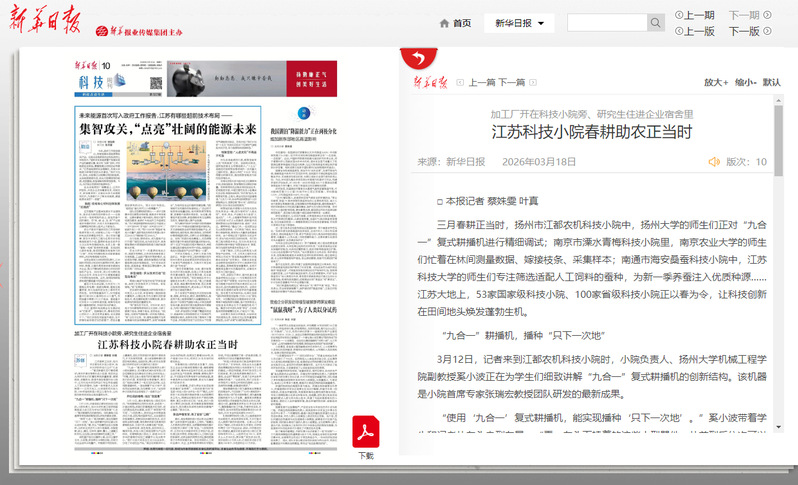
Task: Shrink text with 缩小-
Action: point(745,83)
